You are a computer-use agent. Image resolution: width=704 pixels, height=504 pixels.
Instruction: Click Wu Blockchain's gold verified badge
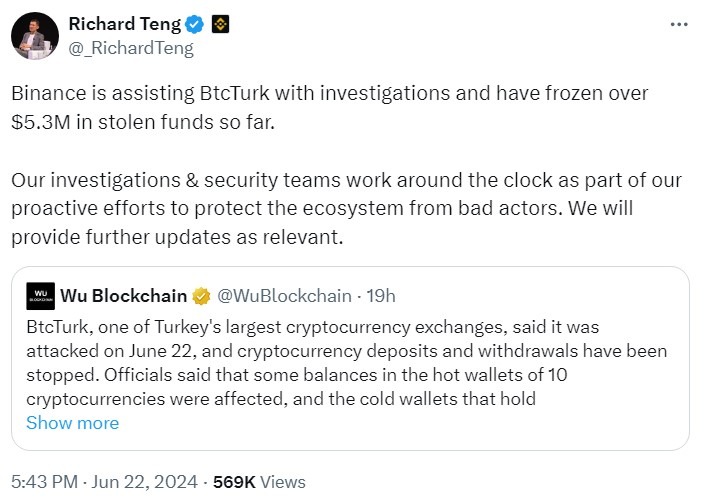(201, 296)
